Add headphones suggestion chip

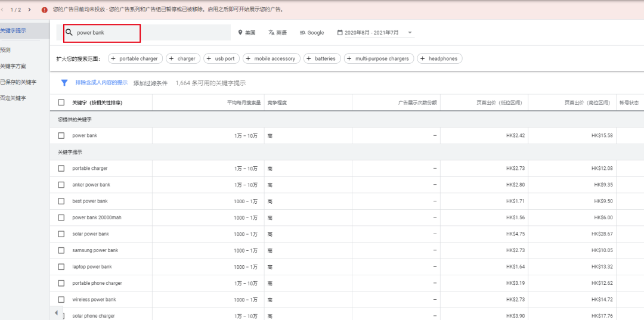(x=440, y=58)
